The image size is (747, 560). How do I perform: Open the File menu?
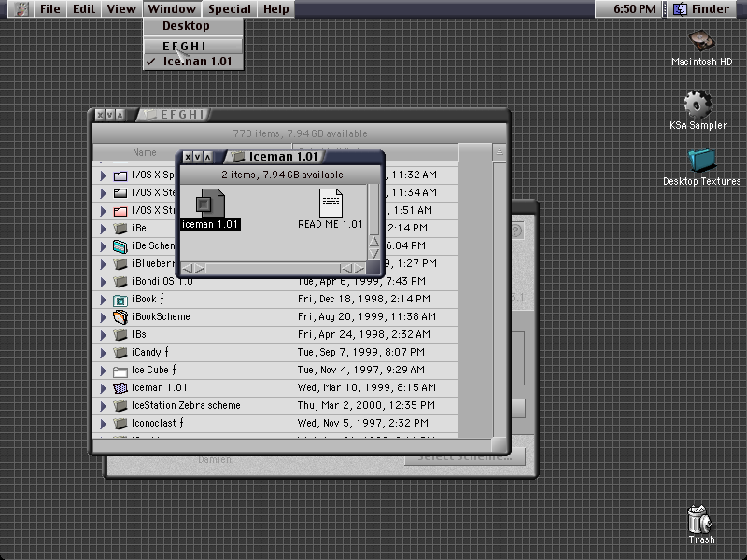click(50, 9)
